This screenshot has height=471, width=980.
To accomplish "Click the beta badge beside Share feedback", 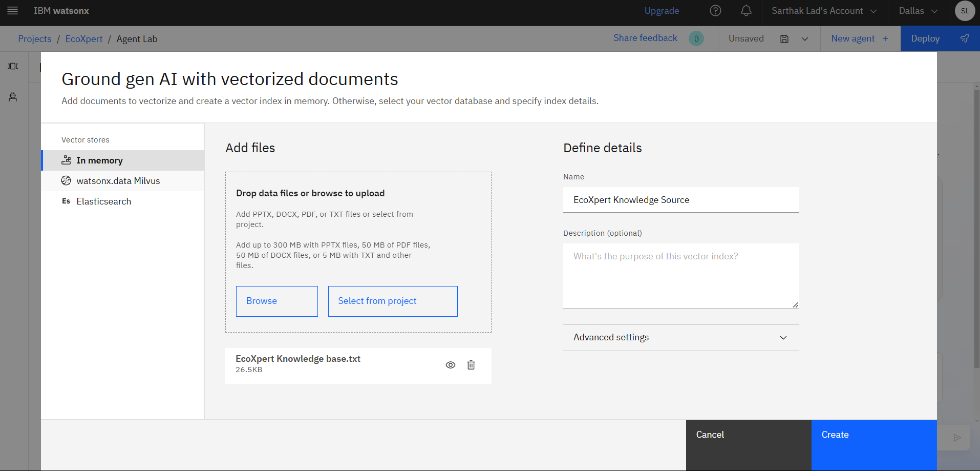I will 696,38.
